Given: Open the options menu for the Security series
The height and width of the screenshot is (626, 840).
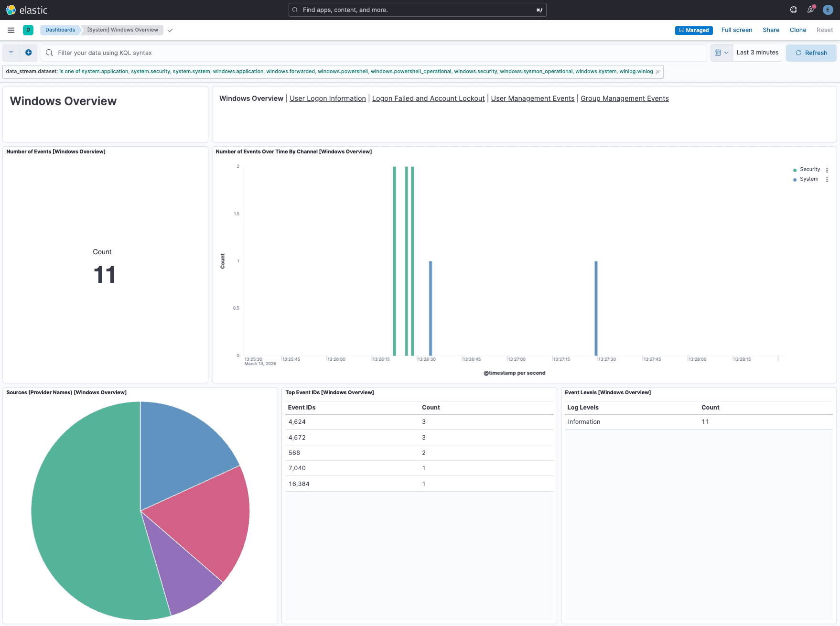Looking at the screenshot, I should click(x=828, y=169).
